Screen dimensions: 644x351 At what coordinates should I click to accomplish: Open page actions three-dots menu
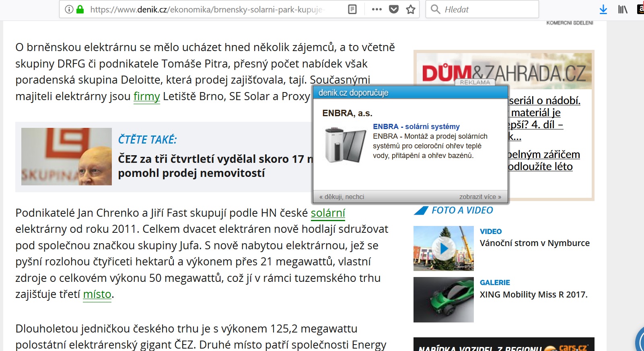[377, 9]
